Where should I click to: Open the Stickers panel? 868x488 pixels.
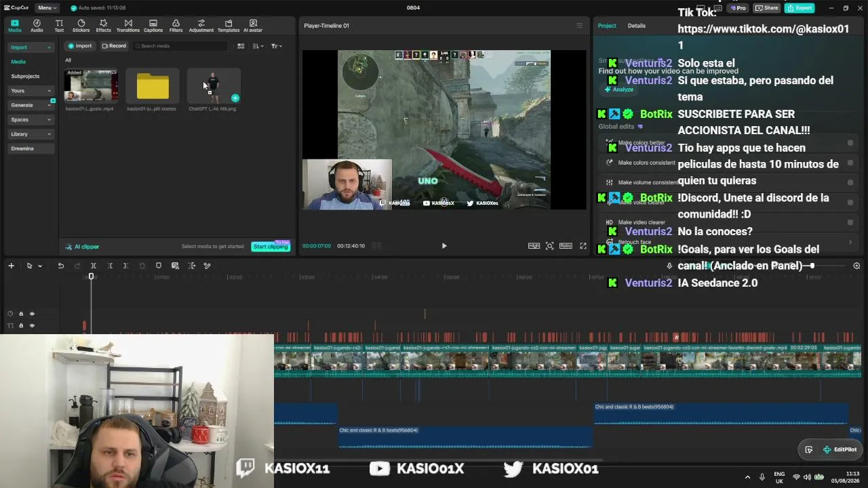(81, 26)
